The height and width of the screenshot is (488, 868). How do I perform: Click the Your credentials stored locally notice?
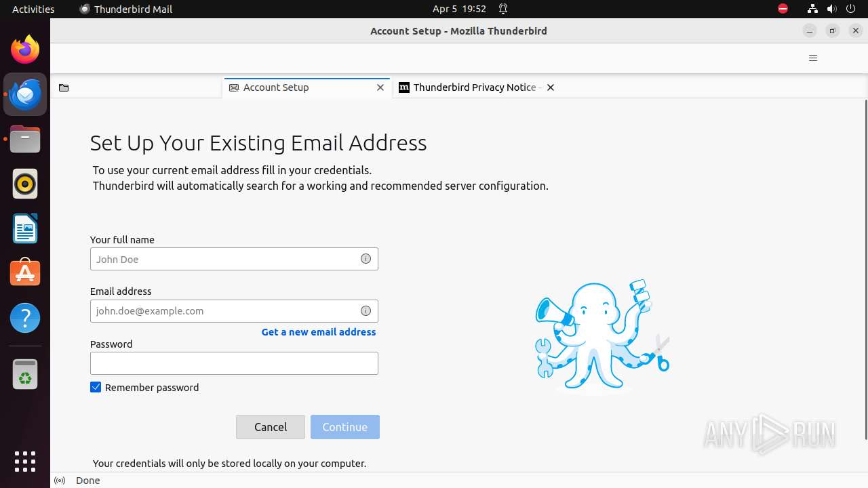pos(229,464)
